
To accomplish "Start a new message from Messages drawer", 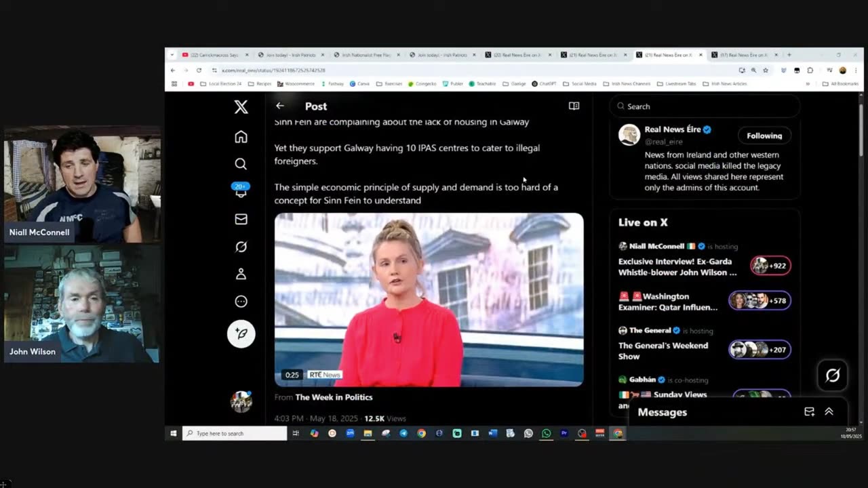I will 809,411.
